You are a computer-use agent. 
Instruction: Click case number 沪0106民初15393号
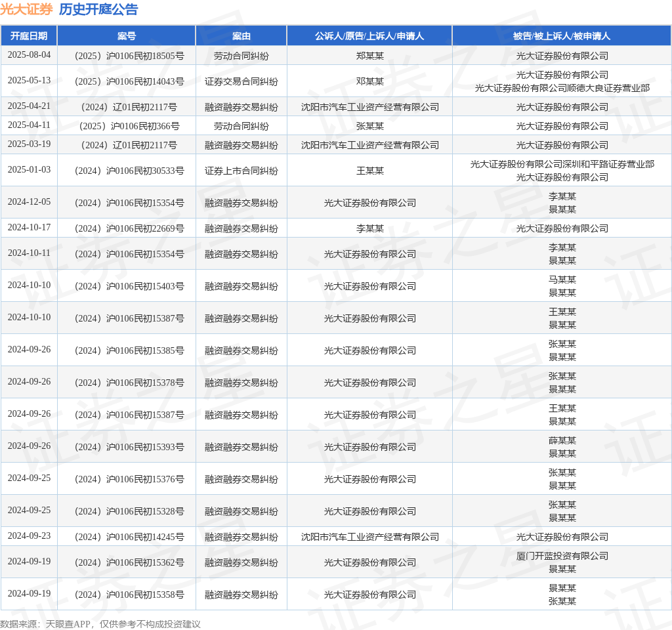(129, 447)
